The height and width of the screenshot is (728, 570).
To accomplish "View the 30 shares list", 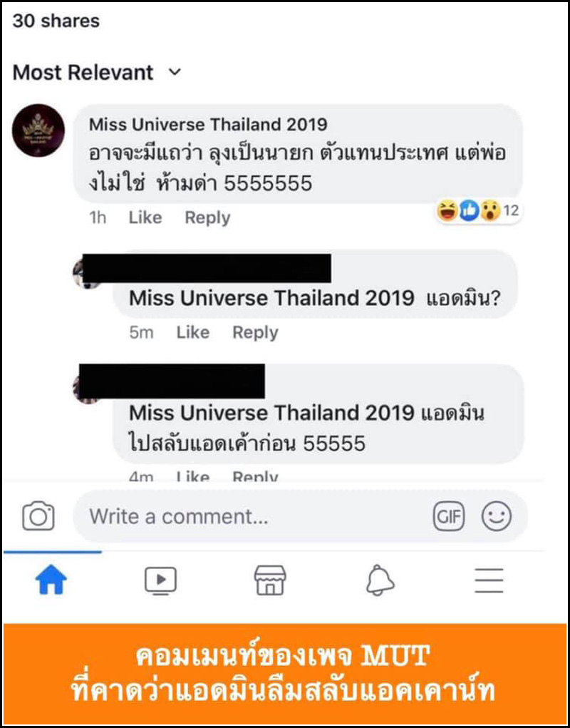I will point(56,21).
